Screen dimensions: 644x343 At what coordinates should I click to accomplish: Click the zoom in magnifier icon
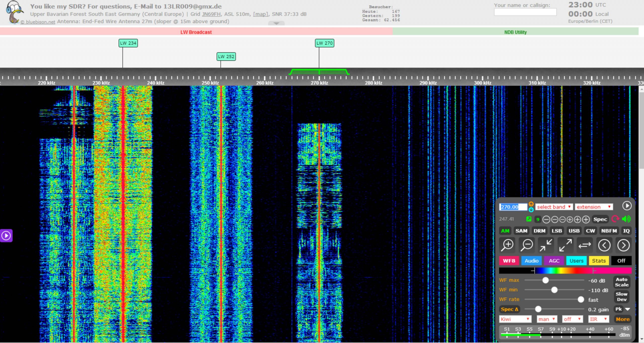coord(507,245)
